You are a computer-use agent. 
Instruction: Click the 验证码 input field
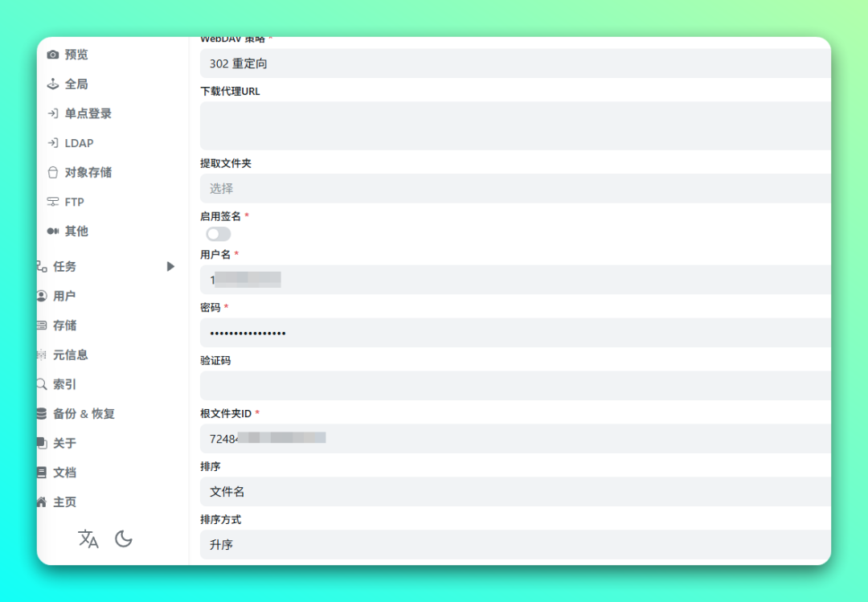click(x=515, y=386)
